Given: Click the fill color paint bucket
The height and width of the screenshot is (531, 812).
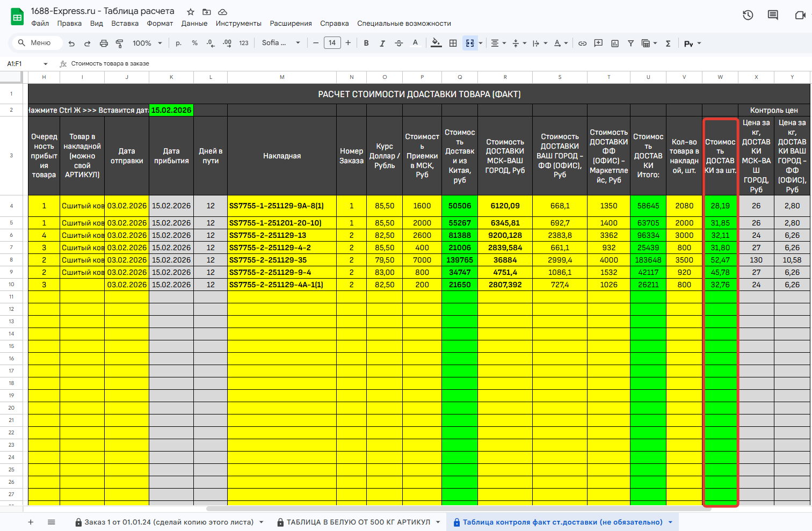Looking at the screenshot, I should 436,43.
